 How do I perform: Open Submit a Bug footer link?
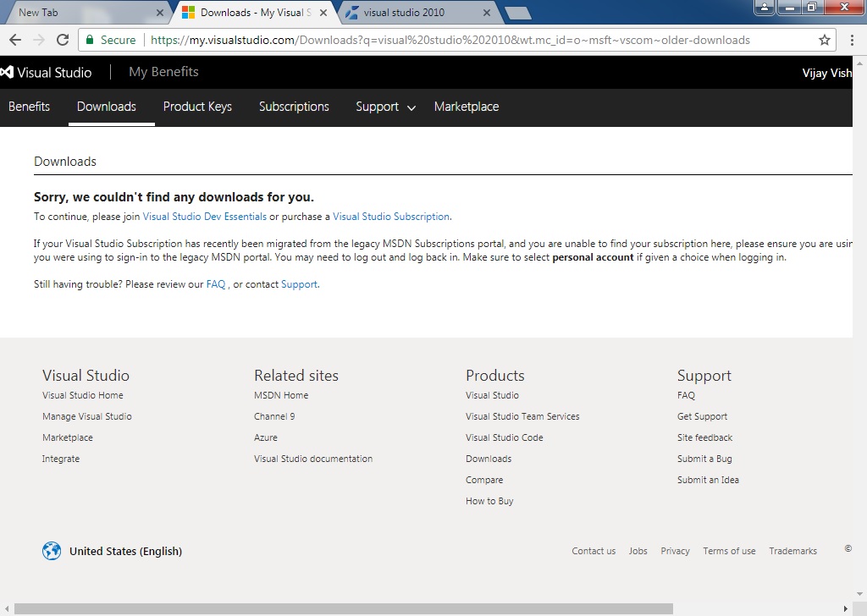point(704,459)
